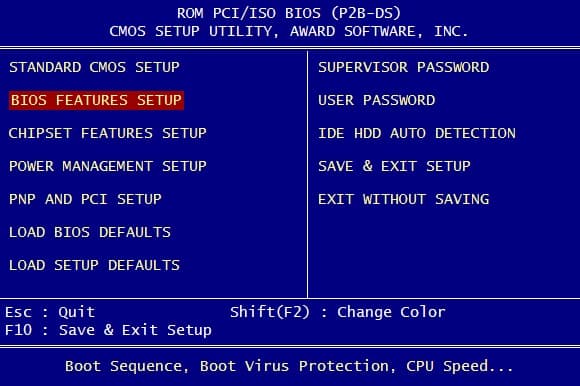Click F10 : Save & Exit Setup hint

[108, 330]
